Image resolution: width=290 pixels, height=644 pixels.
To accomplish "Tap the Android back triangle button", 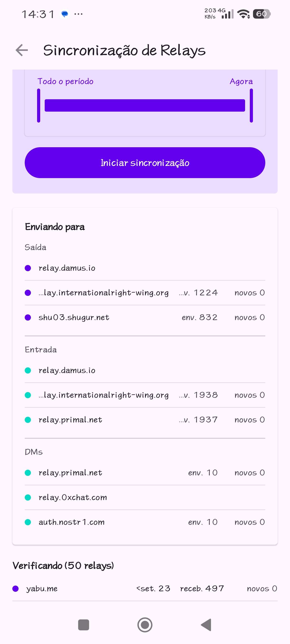I will click(206, 625).
